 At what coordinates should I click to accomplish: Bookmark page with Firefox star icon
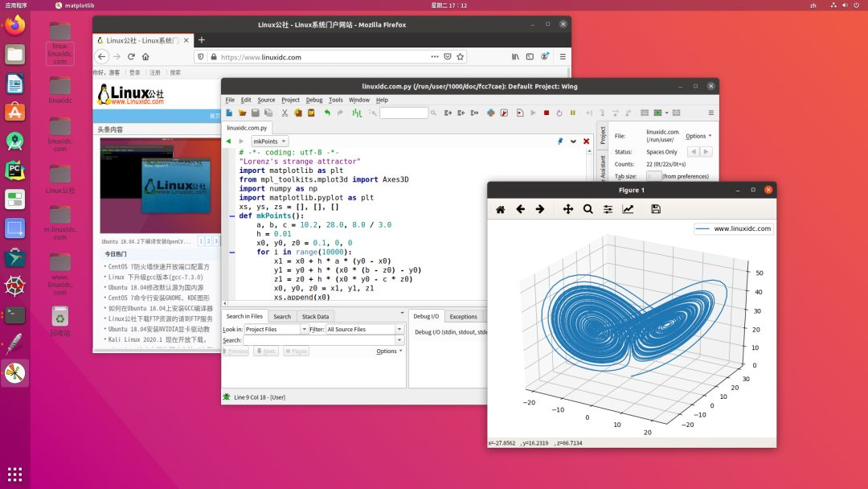(460, 56)
